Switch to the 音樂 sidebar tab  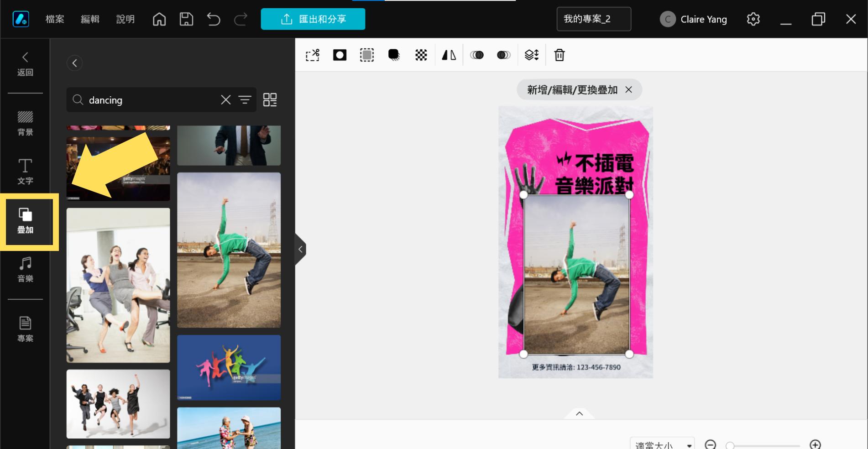coord(25,270)
